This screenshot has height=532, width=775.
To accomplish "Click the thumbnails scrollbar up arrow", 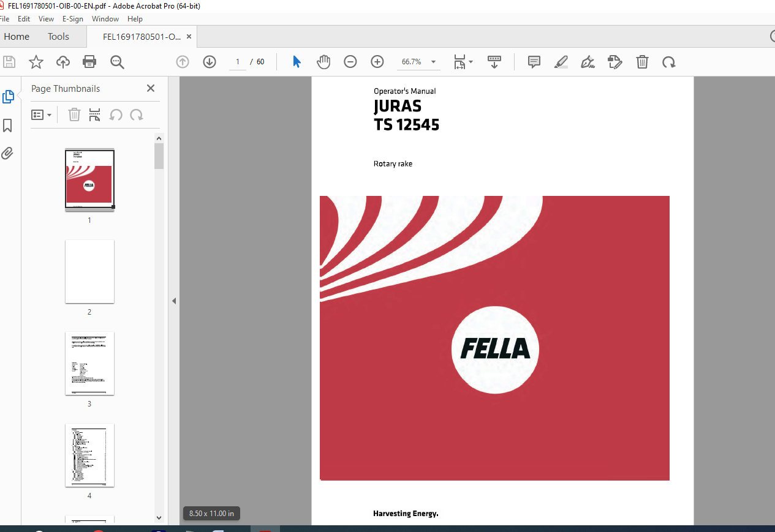I will pos(159,138).
